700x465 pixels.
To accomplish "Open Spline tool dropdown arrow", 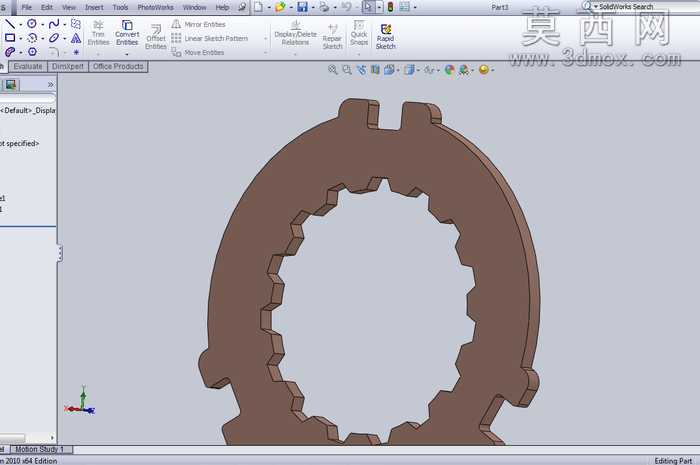I will [x=65, y=25].
